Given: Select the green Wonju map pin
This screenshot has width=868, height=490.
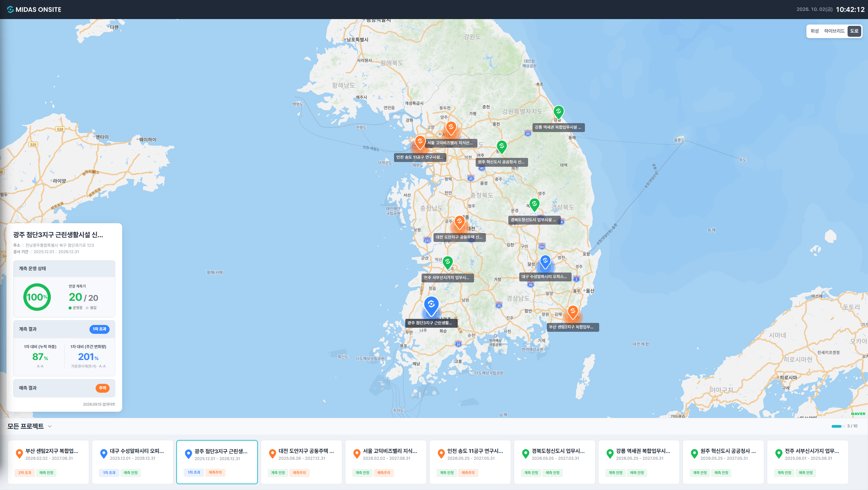Looking at the screenshot, I should coord(502,147).
